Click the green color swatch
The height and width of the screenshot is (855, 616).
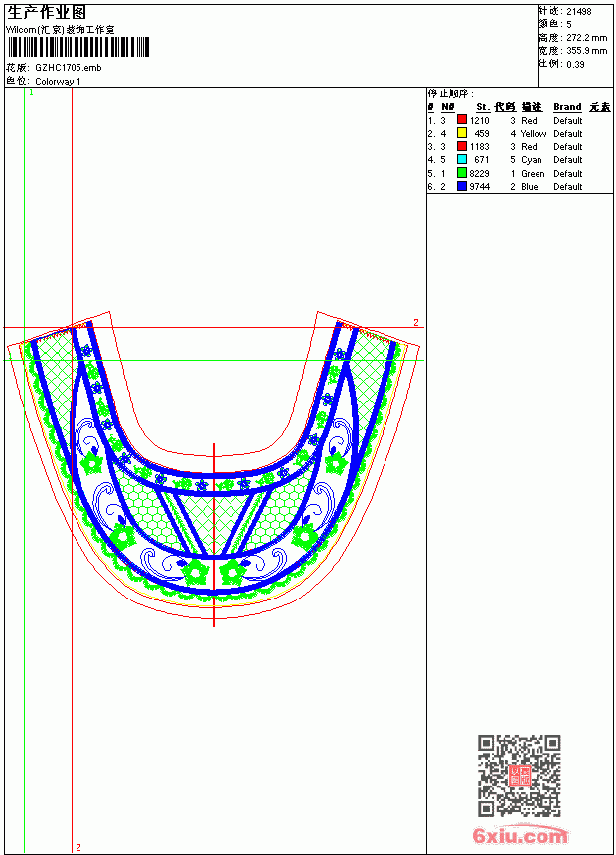click(x=462, y=173)
